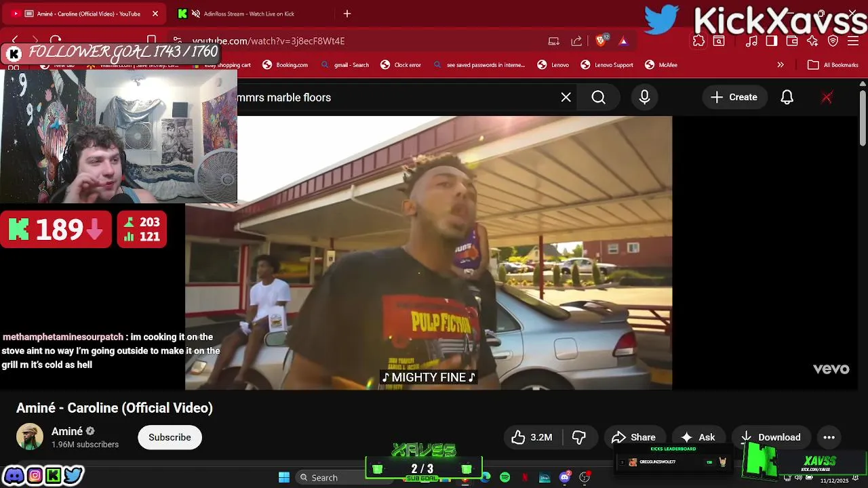Unmute the AdinRoss Stream tab

click(196, 14)
